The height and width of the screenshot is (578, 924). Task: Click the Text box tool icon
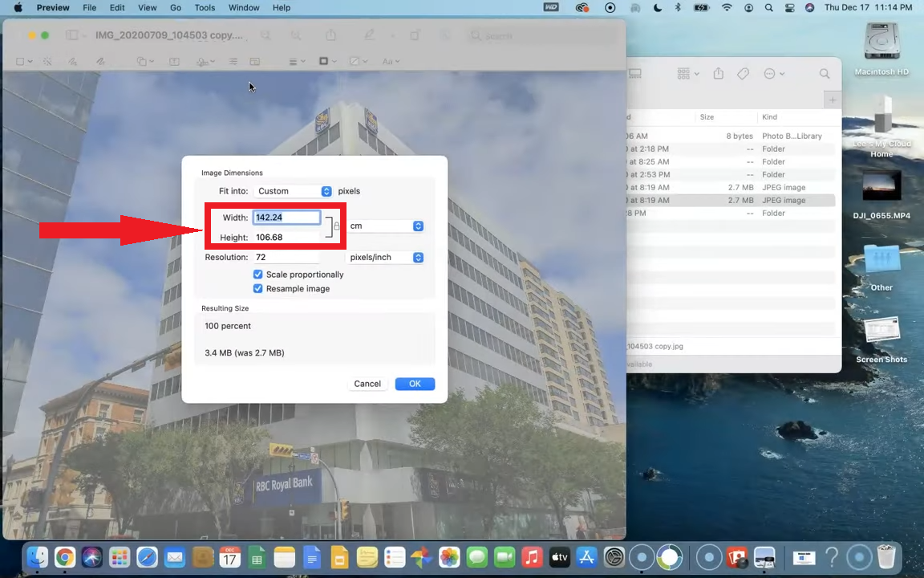coord(174,61)
